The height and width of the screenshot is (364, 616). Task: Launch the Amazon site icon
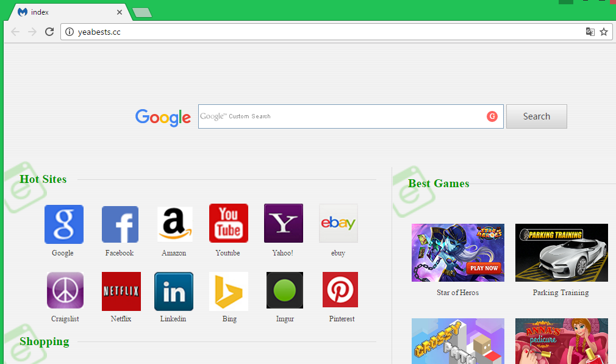click(175, 224)
